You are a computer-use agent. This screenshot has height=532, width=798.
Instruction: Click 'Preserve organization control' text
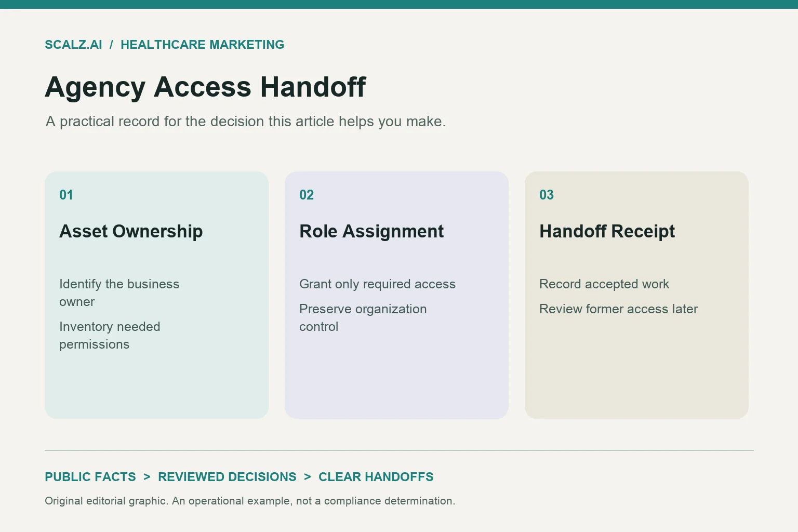[x=363, y=318]
